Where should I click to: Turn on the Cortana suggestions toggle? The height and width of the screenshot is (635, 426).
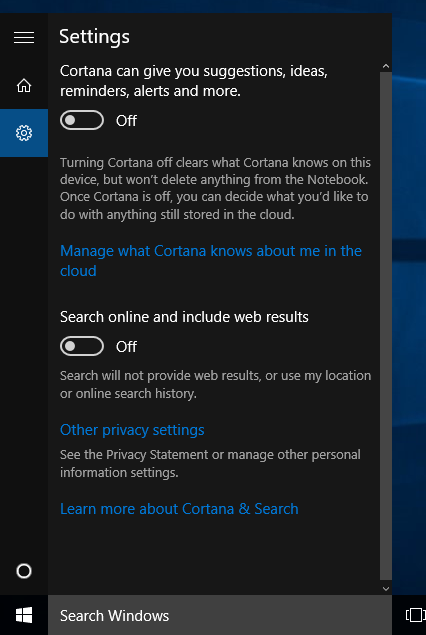click(82, 120)
